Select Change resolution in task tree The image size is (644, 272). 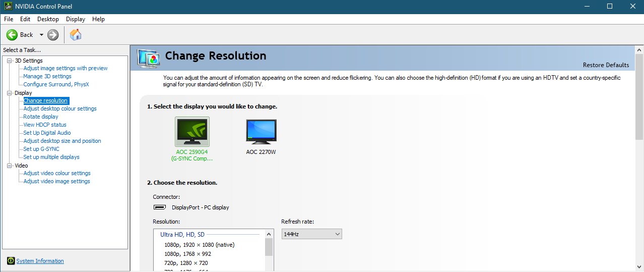45,100
